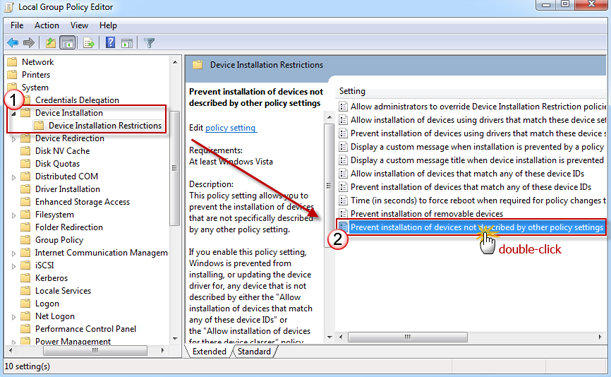Select 'Allow installation of devices using drivers' setting
Screen dimensions: 611x377
478,120
